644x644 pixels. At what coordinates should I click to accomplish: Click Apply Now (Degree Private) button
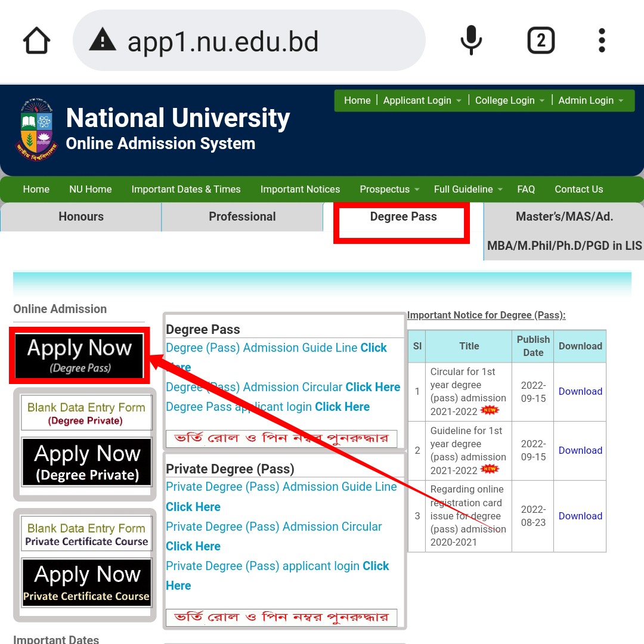[x=87, y=463]
